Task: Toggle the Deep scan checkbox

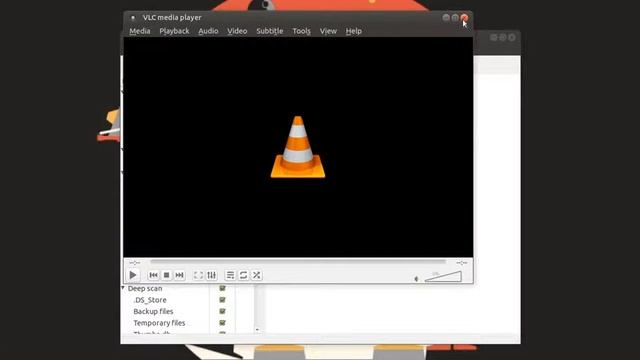Action: click(x=222, y=288)
